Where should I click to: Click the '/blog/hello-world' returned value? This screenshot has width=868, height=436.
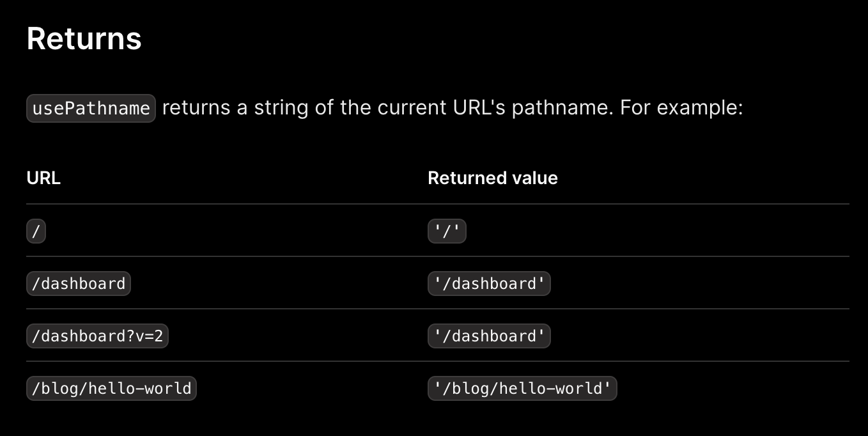522,388
